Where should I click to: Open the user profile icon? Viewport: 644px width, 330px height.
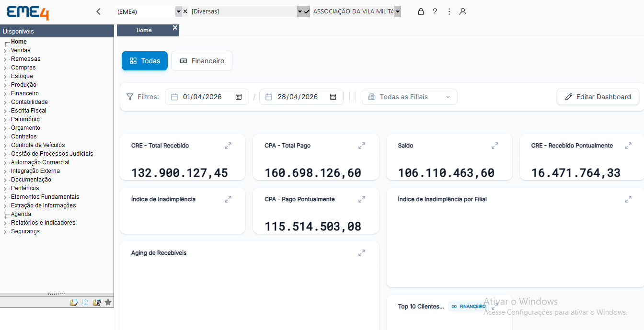point(463,11)
